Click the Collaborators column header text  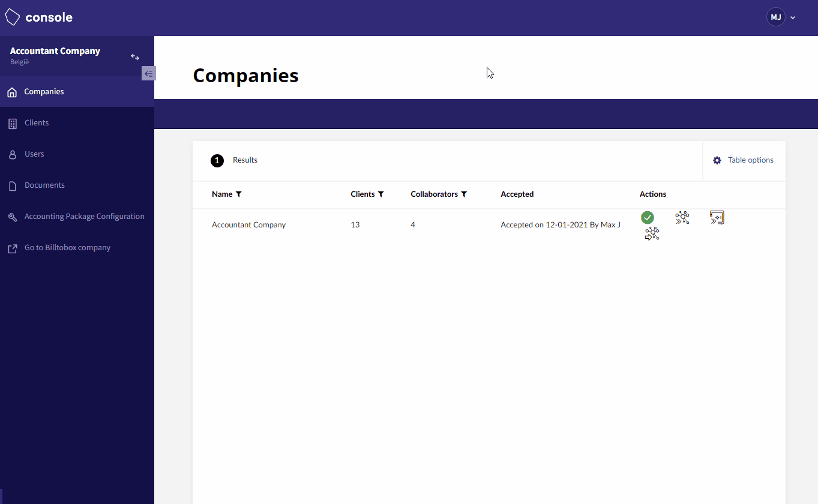434,194
